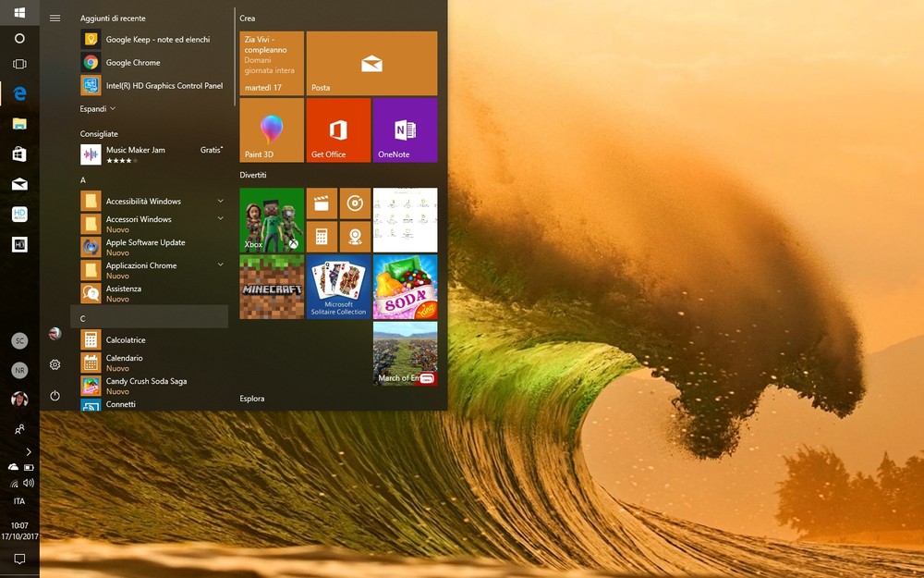Click the Minecraft tile thumbnail
This screenshot has width=924, height=578.
click(x=272, y=287)
